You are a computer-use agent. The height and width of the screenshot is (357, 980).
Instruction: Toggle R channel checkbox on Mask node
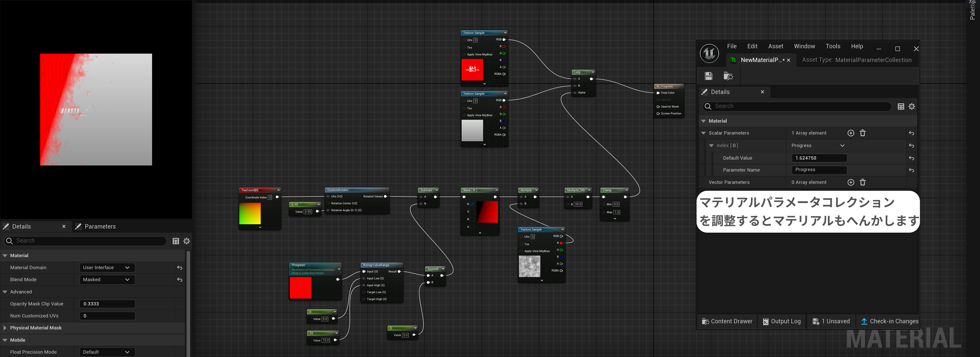pos(472,204)
